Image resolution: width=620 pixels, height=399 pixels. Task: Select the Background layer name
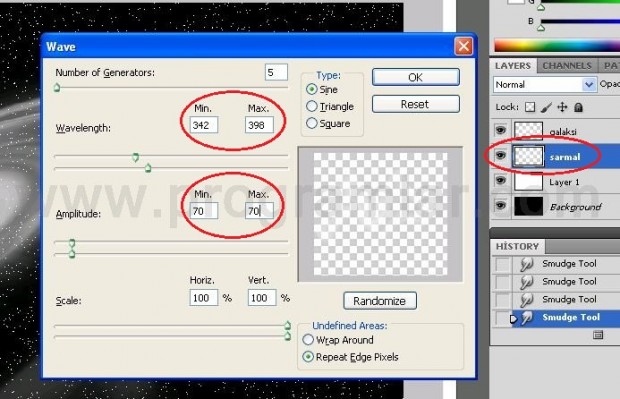coord(575,207)
